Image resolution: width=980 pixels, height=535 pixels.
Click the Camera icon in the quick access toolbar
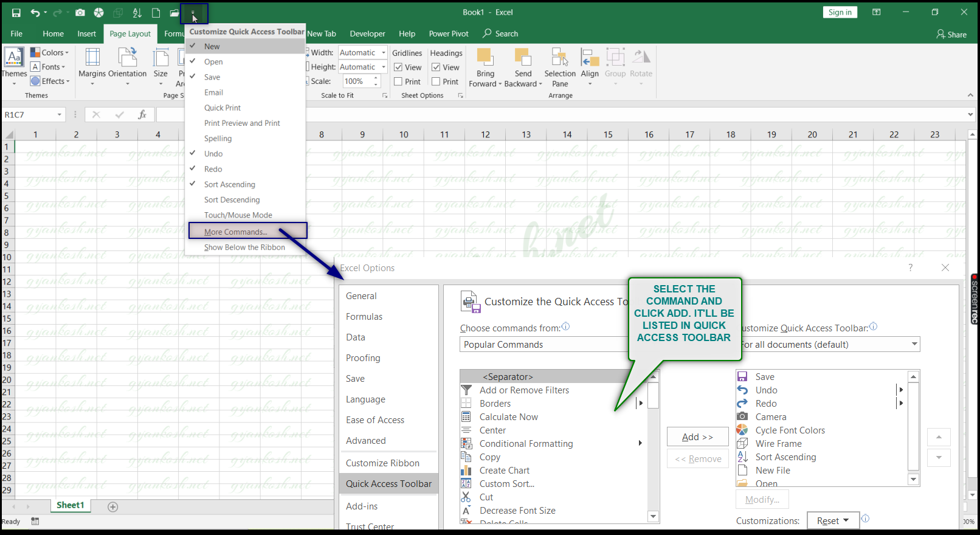(x=80, y=13)
